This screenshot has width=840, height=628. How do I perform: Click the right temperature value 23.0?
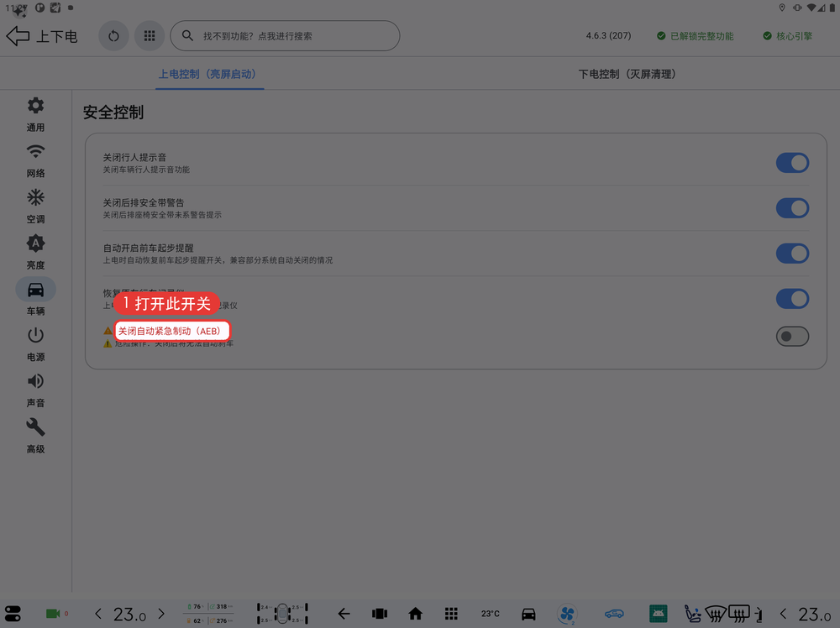815,614
